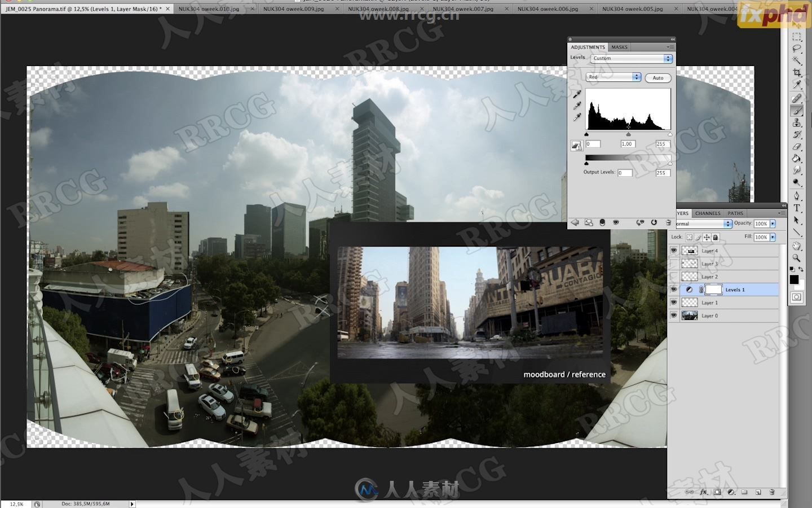This screenshot has width=812, height=508.
Task: Open channel dropdown showing Red
Action: pos(614,77)
